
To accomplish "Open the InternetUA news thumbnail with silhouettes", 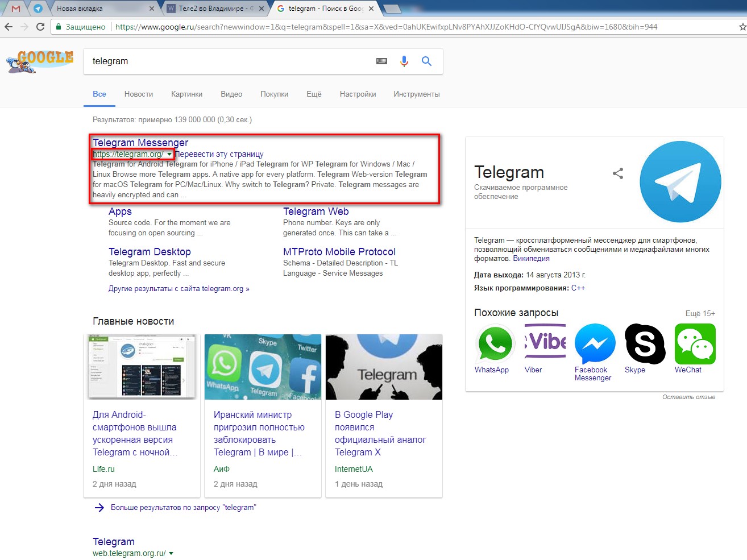I will coord(384,367).
